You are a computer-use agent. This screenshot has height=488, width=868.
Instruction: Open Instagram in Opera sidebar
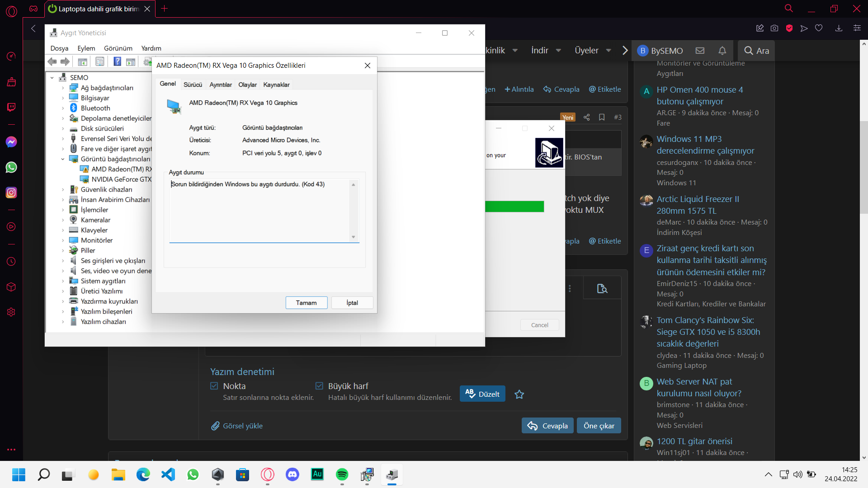click(x=11, y=192)
